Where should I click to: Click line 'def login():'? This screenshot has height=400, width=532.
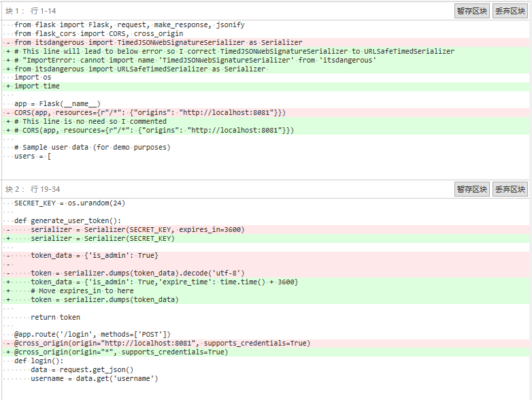coord(266,361)
